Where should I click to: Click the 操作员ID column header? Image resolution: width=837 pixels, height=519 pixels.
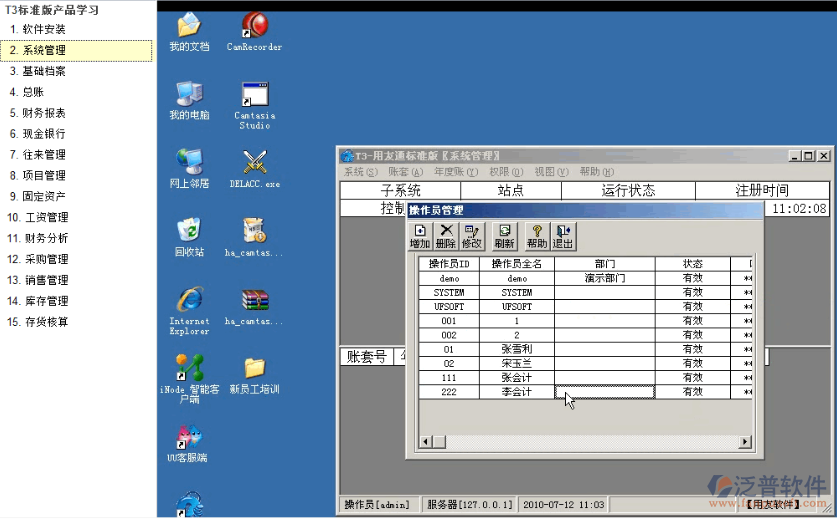[x=448, y=264]
